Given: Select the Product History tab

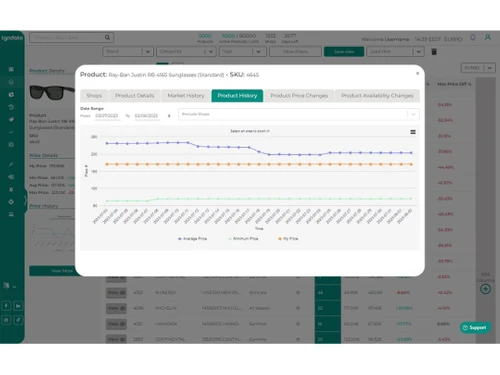Looking at the screenshot, I should (x=237, y=96).
